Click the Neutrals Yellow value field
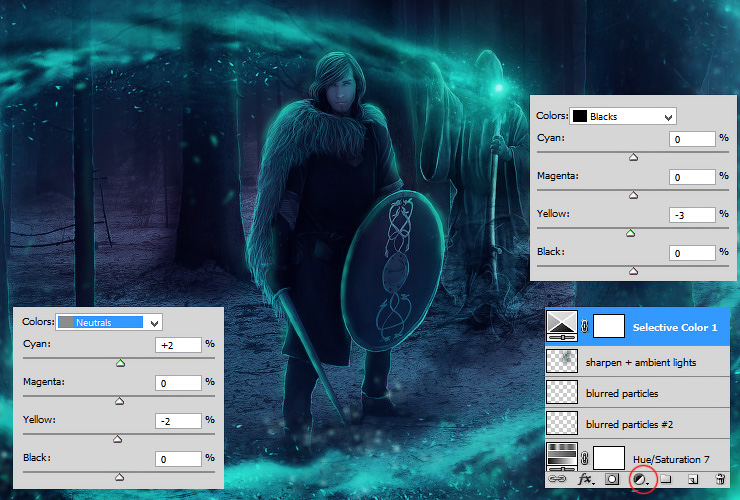 click(x=178, y=421)
